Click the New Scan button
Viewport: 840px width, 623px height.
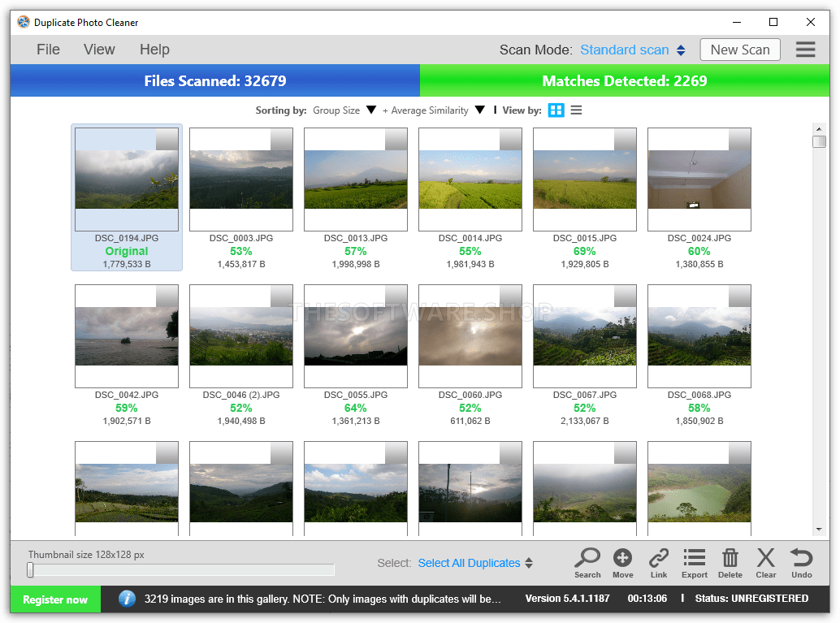[x=740, y=50]
